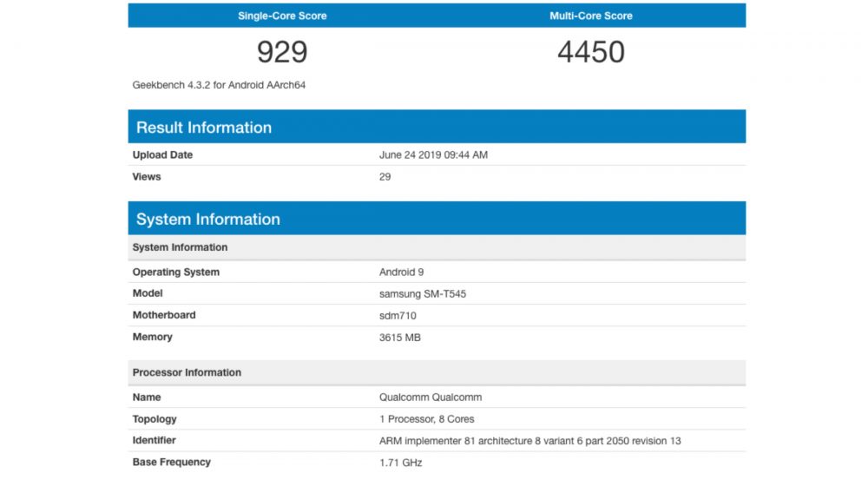Select the multi-core score value 4450

pos(591,52)
